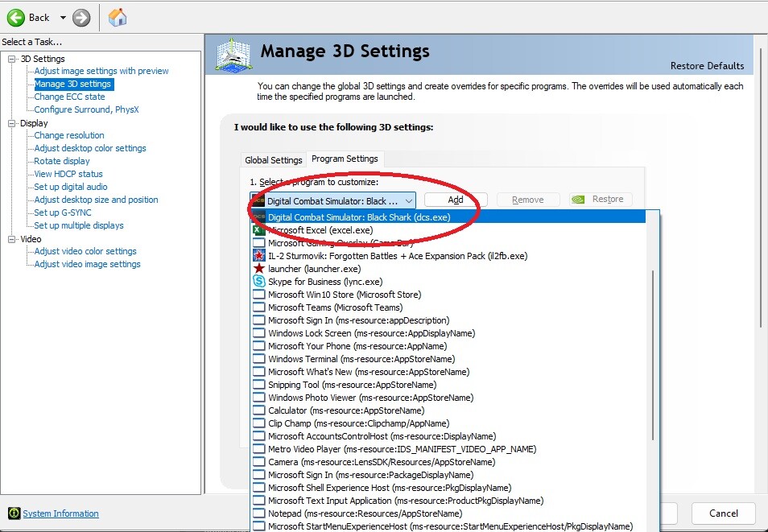Click the IL-2 Sturmovik icon in list
The height and width of the screenshot is (532, 768).
[258, 255]
